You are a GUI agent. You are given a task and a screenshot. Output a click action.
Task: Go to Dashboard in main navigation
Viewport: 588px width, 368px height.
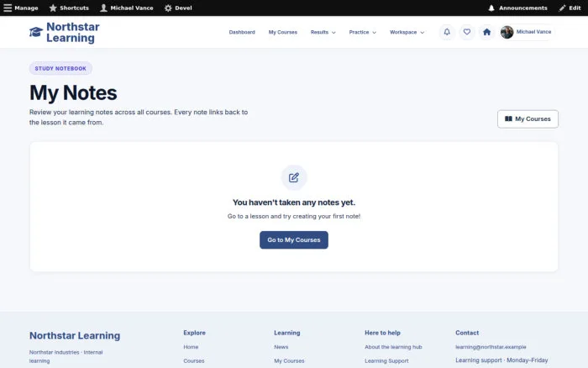tap(242, 32)
